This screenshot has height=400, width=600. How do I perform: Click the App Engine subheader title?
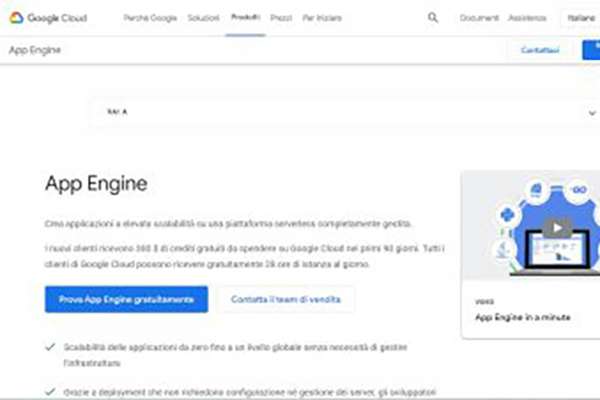pos(35,50)
